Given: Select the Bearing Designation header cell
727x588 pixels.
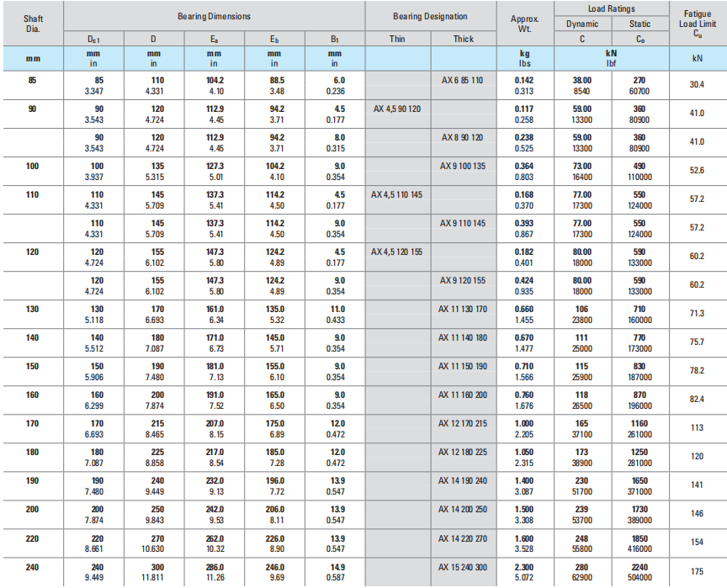Looking at the screenshot, I should point(430,16).
